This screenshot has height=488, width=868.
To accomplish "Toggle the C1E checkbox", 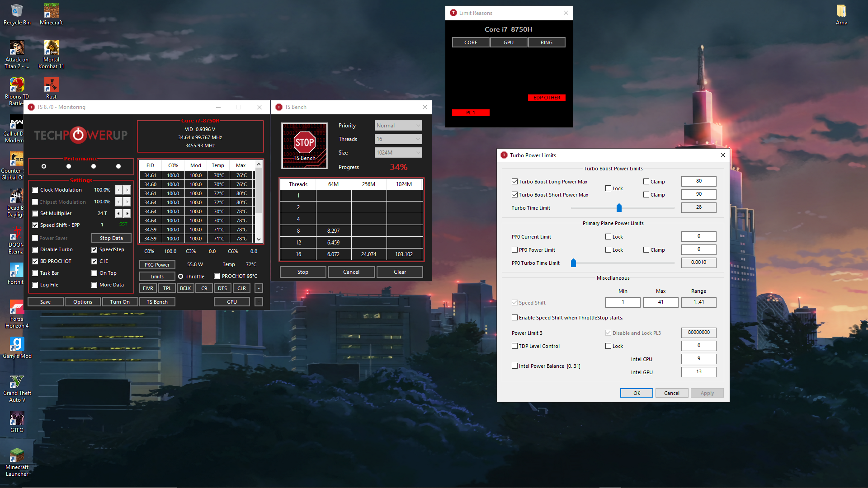I will [x=94, y=261].
